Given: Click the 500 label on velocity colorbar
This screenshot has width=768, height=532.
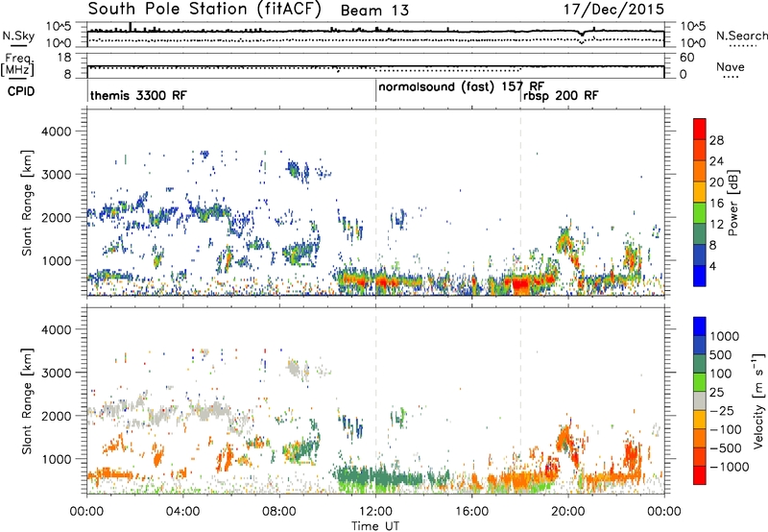Looking at the screenshot, I should [x=719, y=354].
